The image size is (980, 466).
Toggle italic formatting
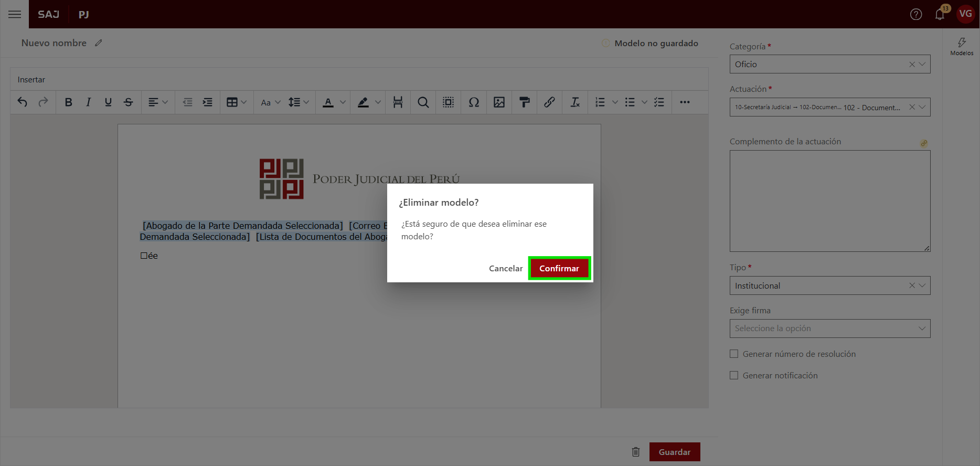click(x=88, y=102)
